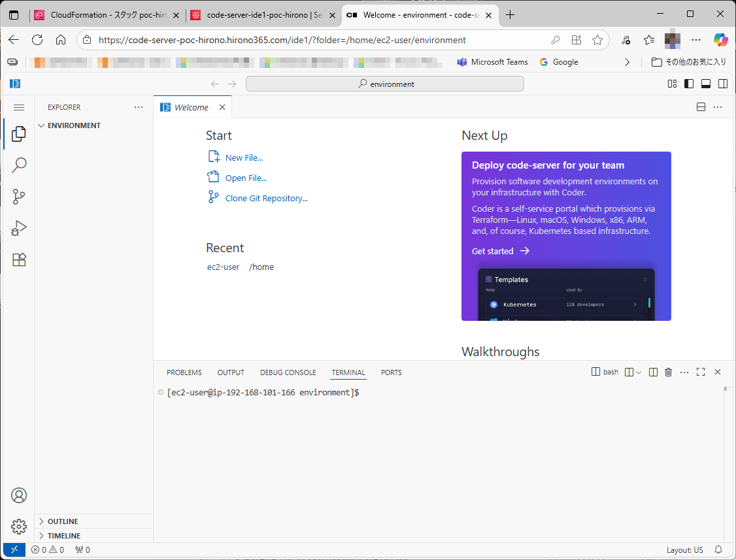Go back in editor navigation history
The width and height of the screenshot is (736, 560).
[x=215, y=84]
